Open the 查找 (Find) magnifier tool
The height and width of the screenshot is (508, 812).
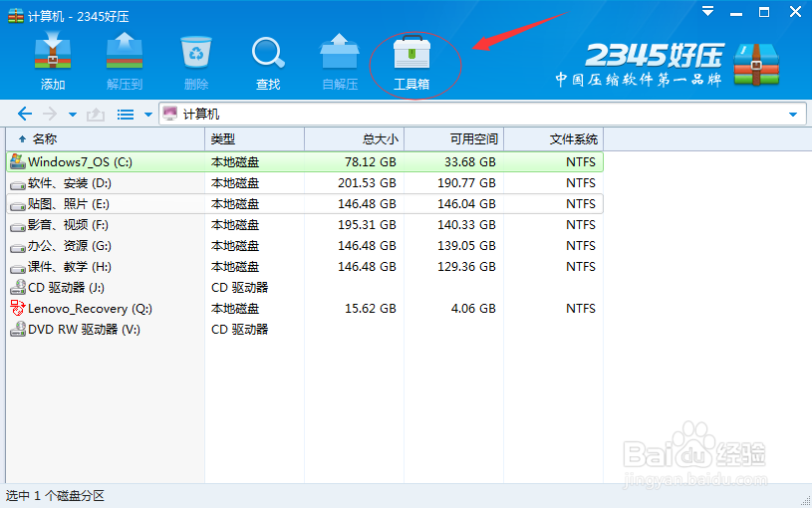(x=268, y=53)
